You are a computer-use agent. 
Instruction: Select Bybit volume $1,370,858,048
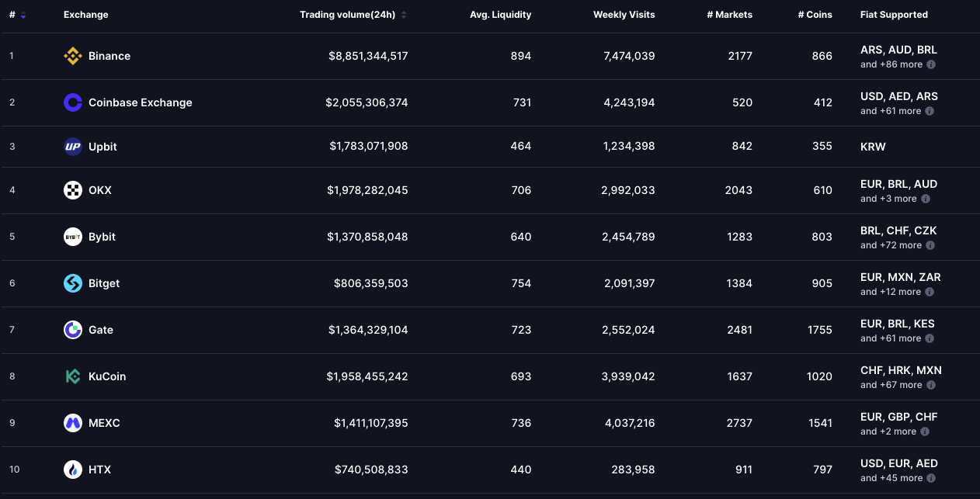click(368, 237)
